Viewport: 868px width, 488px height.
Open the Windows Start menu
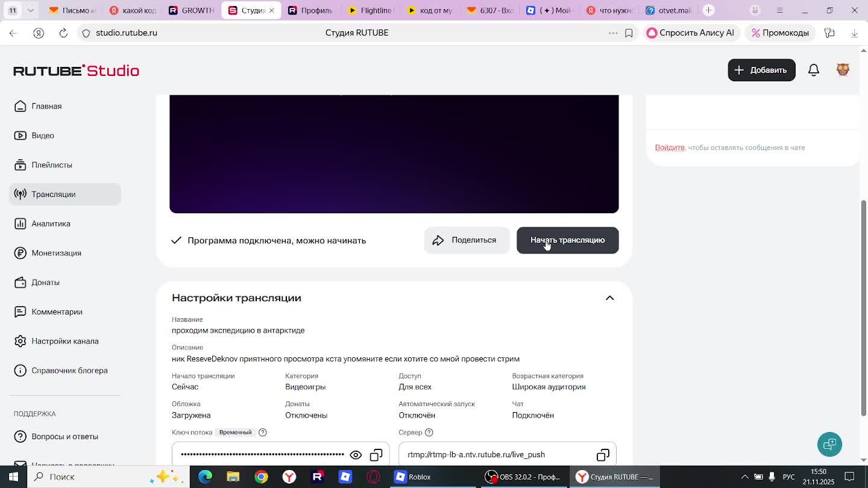[13, 477]
